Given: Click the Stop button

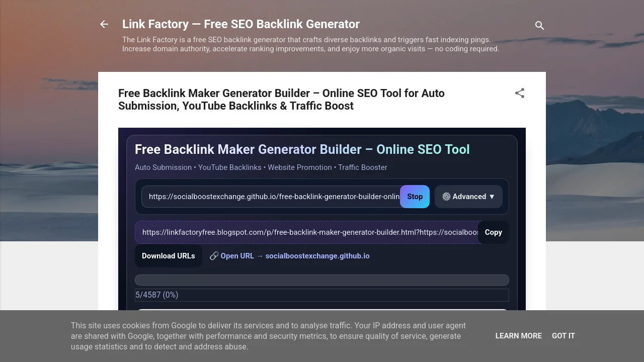Looking at the screenshot, I should [x=415, y=197].
